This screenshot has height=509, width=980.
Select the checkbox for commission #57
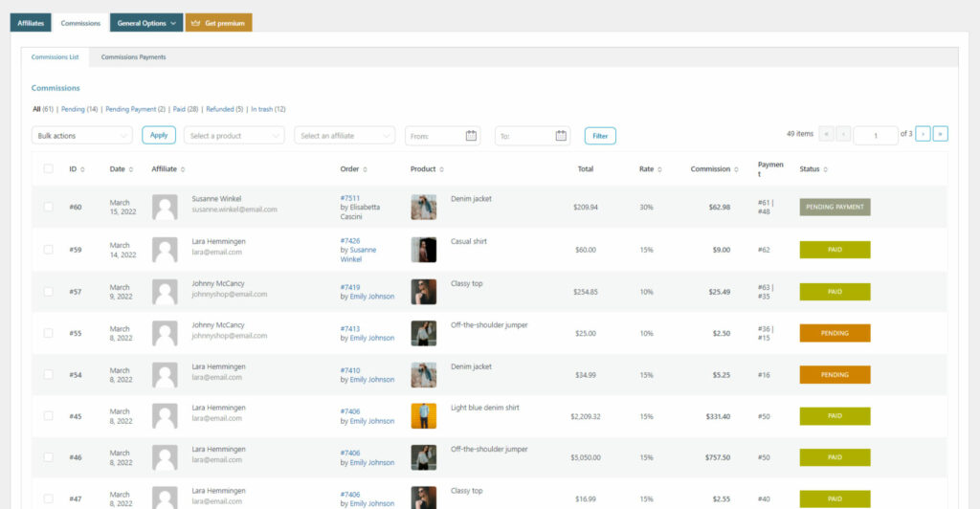point(49,291)
